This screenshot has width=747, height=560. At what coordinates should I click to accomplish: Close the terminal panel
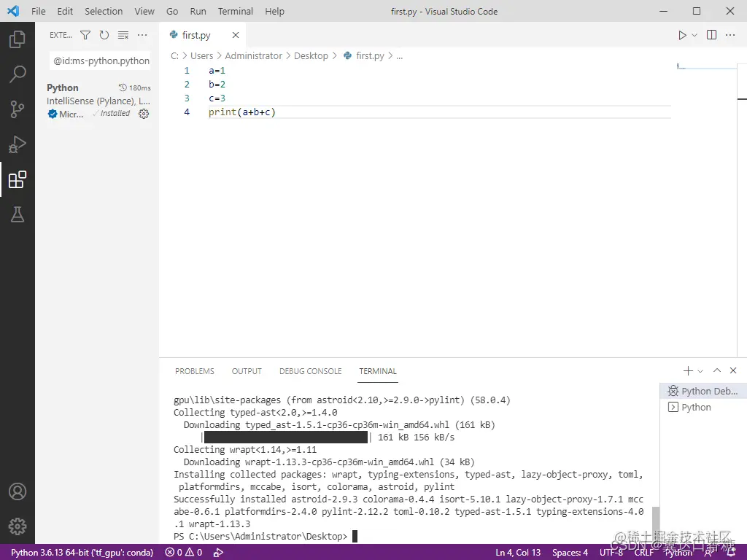point(733,370)
